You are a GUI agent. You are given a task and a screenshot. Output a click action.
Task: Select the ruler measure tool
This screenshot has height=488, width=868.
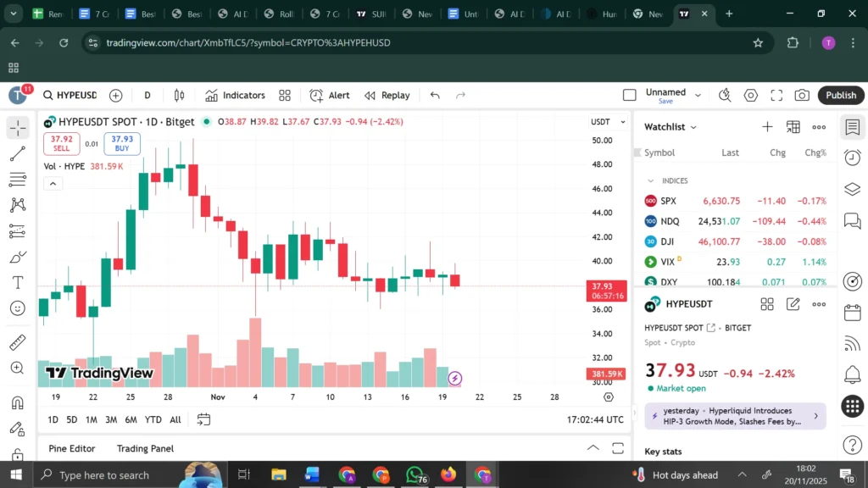[18, 342]
